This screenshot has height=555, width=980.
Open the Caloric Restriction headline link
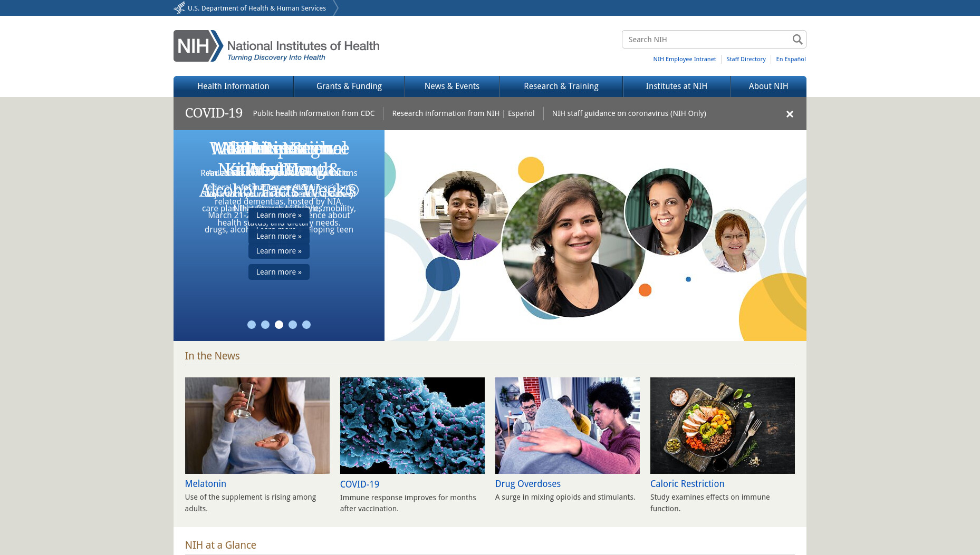[x=687, y=483]
